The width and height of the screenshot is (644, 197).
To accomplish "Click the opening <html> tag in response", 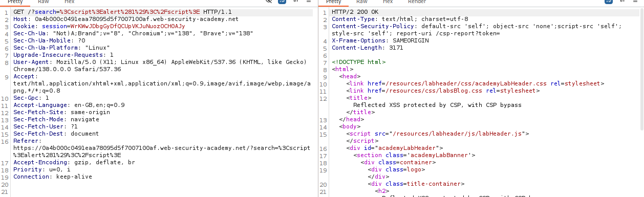I will (342, 69).
